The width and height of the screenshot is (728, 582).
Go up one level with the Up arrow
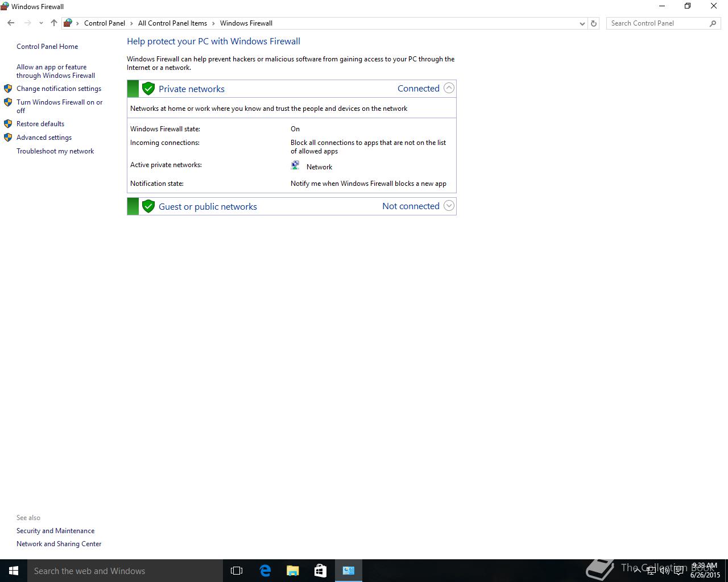[x=53, y=23]
